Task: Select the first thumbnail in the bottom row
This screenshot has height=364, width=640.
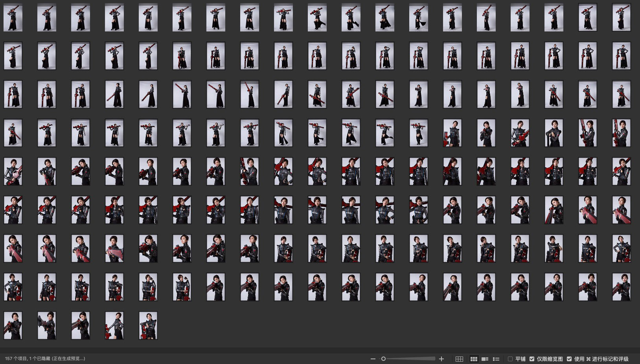Action: [x=13, y=325]
